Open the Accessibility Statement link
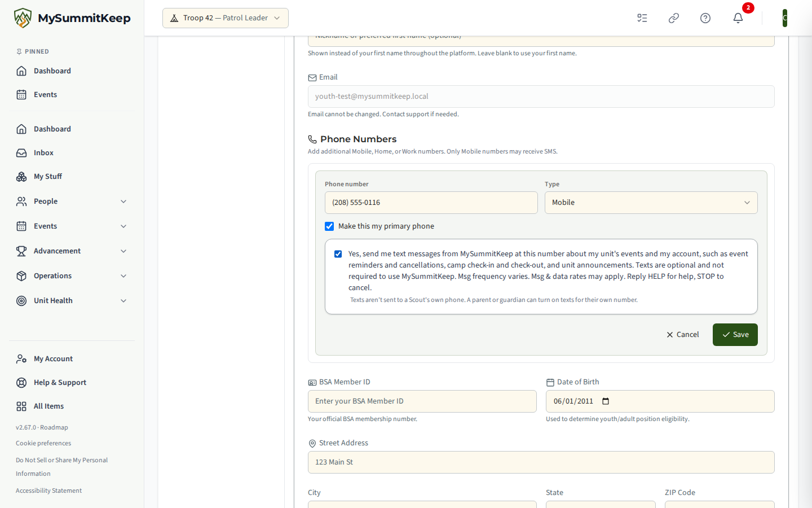The image size is (812, 508). click(x=48, y=491)
